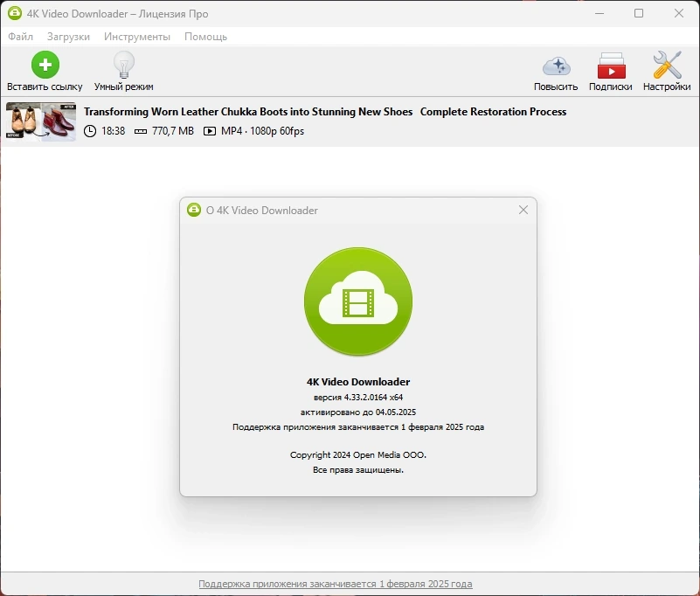Close the About 4K Video Downloader dialog
700x596 pixels.
(523, 210)
